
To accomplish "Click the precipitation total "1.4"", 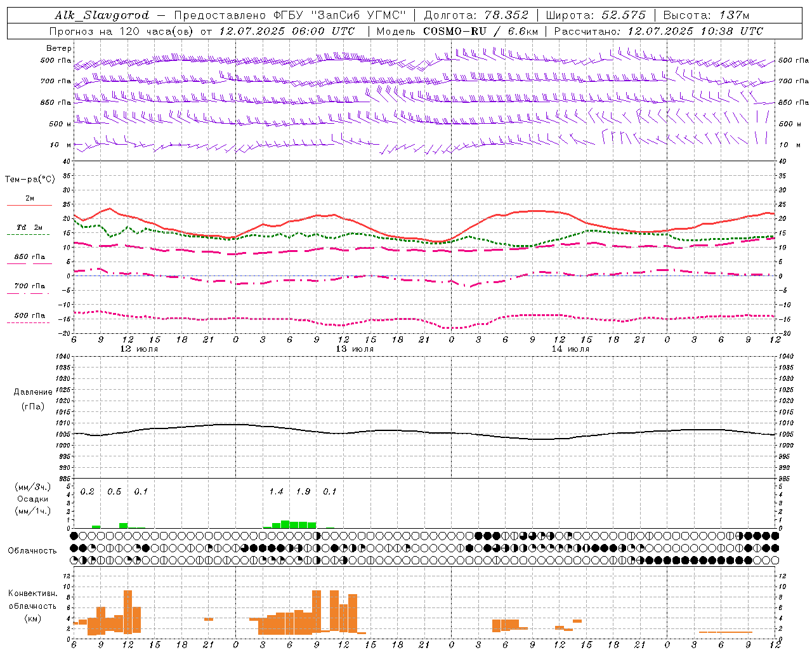I will point(276,492).
